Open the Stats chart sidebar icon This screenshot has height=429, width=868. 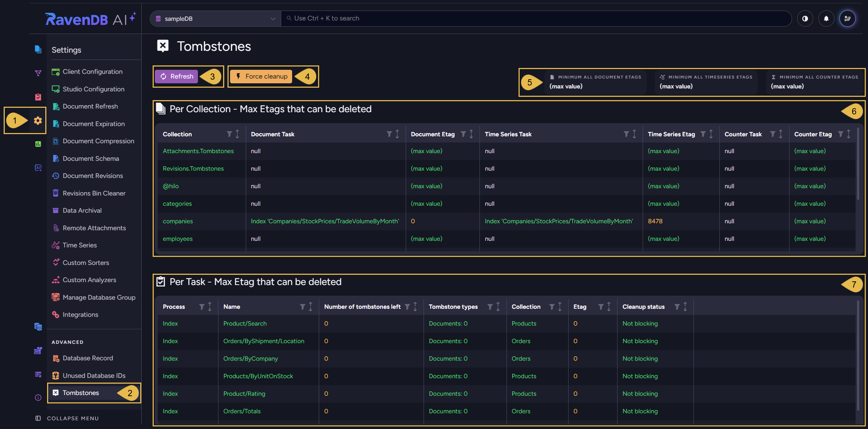click(x=38, y=144)
